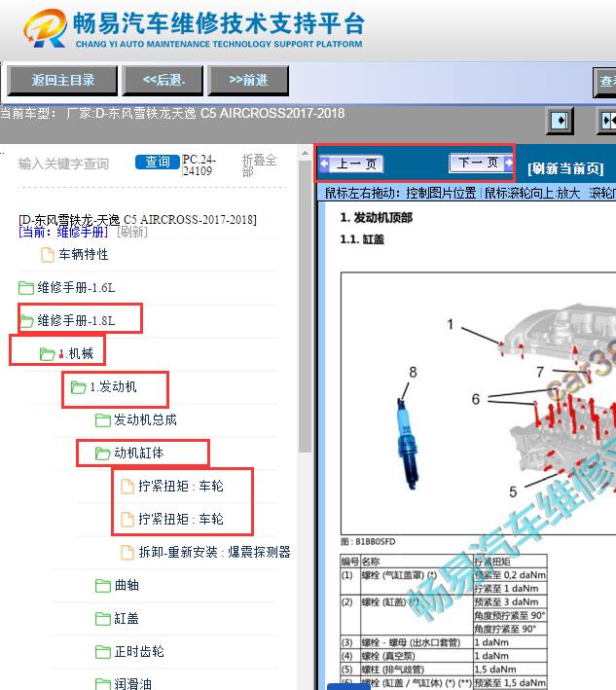Click the 螺栓 (气缸盖罩) table cell
Image resolution: width=616 pixels, height=690 pixels.
(417, 581)
